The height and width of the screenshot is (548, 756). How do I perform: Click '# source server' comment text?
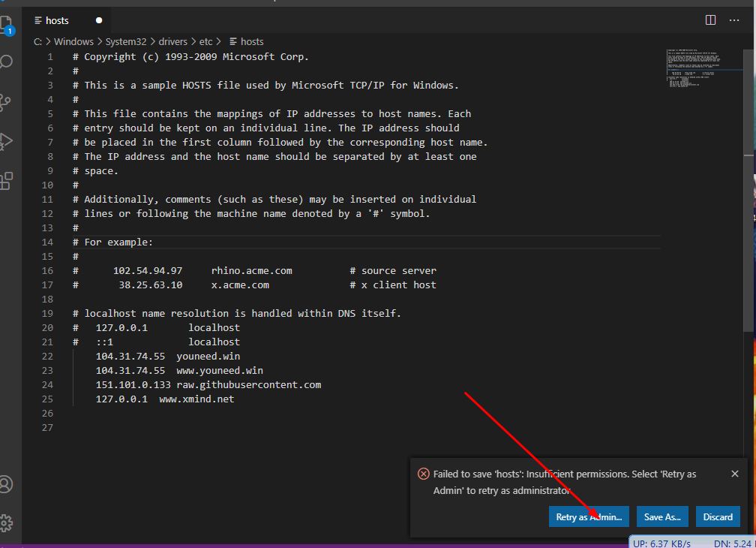point(393,271)
